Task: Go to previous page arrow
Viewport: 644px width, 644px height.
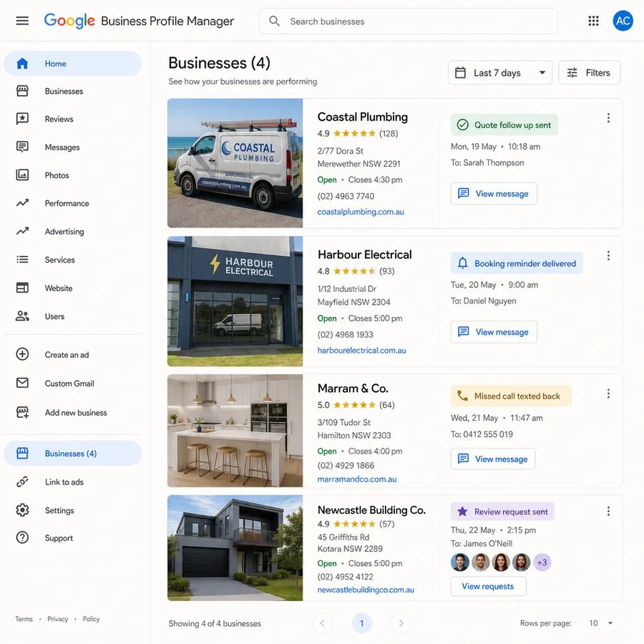Action: coord(323,623)
